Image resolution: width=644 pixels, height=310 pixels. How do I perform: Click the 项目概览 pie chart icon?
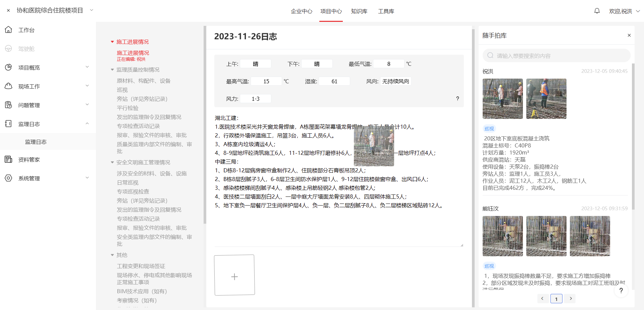click(9, 68)
